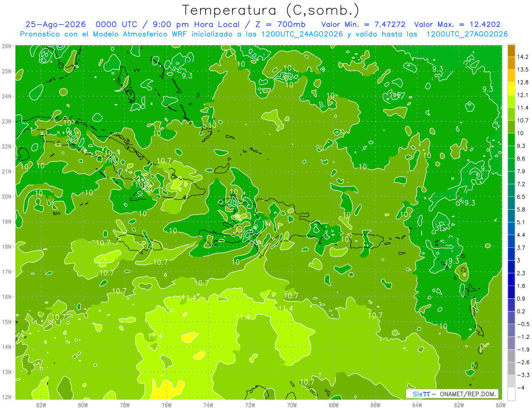Click the "64W" longitude axis label
Screen dimensions: 532x411
pos(417,405)
